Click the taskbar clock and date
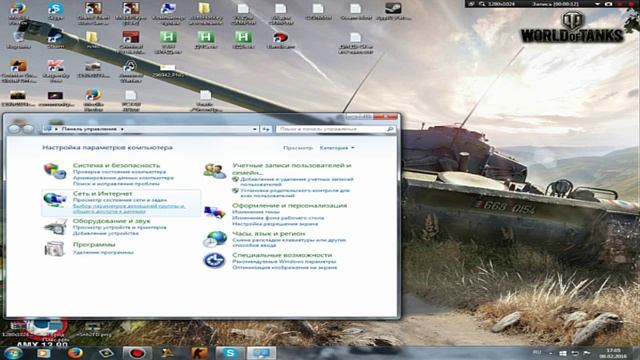Screen dimensions: 640x360 (x=613, y=353)
